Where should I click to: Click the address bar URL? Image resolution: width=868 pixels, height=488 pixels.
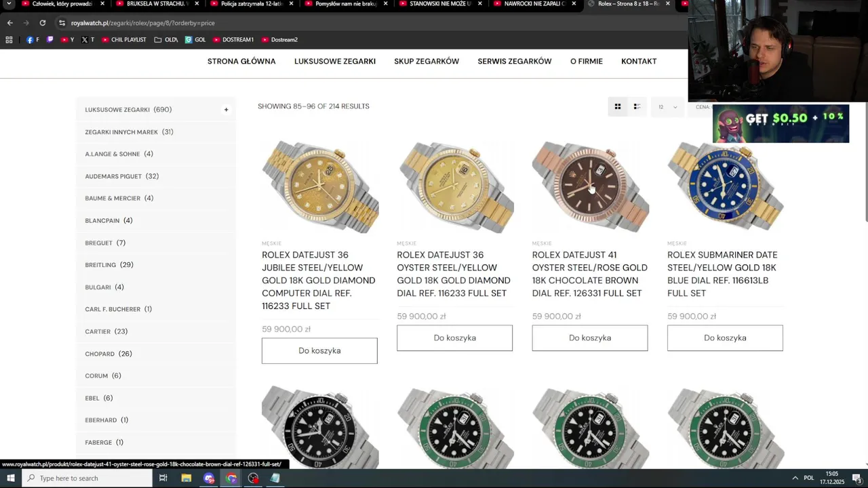point(143,23)
